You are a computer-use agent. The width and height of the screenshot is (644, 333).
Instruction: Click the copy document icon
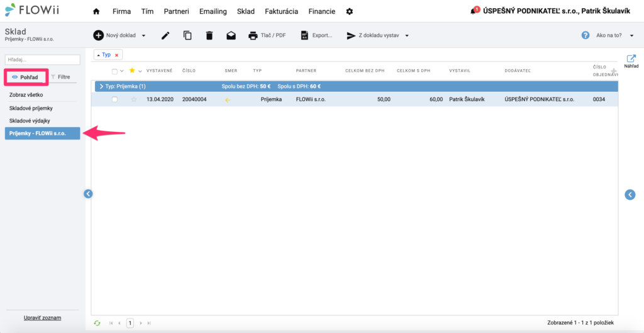pos(187,36)
